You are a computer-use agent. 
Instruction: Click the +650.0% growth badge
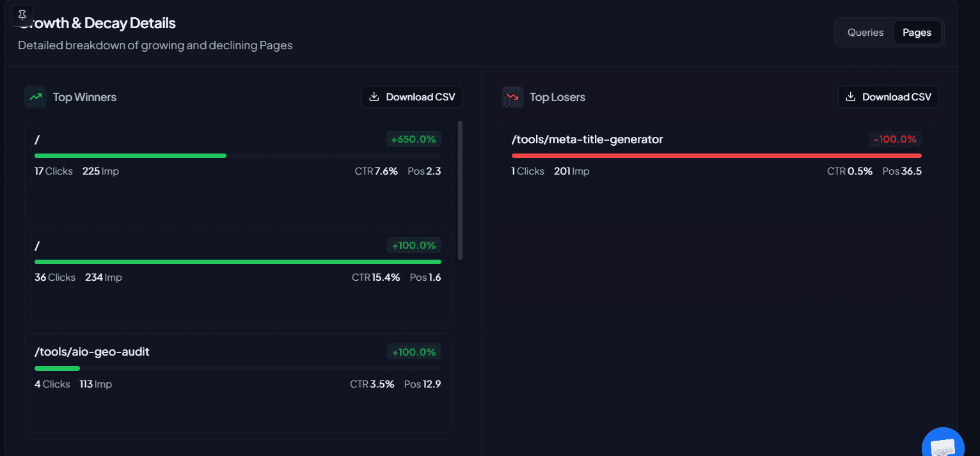(x=414, y=139)
